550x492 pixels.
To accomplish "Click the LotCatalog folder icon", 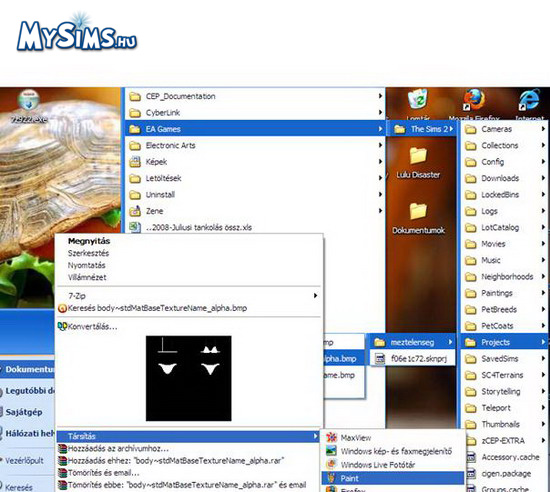I will click(470, 228).
